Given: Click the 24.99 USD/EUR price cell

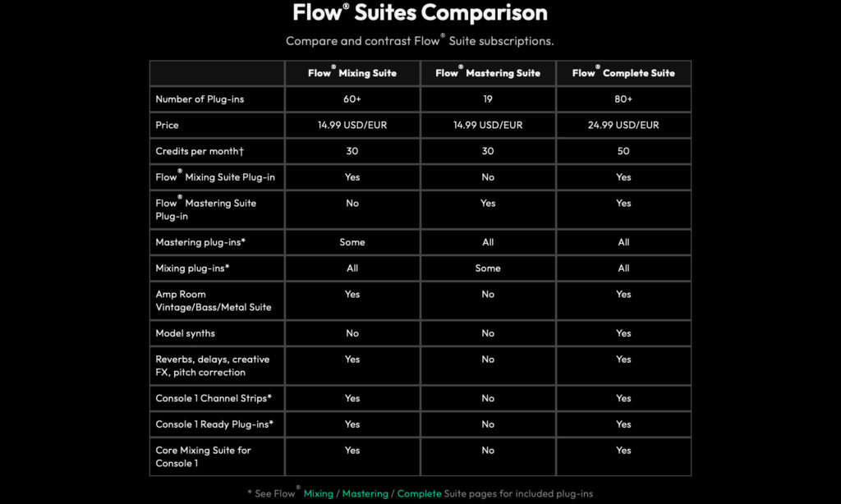Looking at the screenshot, I should [x=623, y=125].
